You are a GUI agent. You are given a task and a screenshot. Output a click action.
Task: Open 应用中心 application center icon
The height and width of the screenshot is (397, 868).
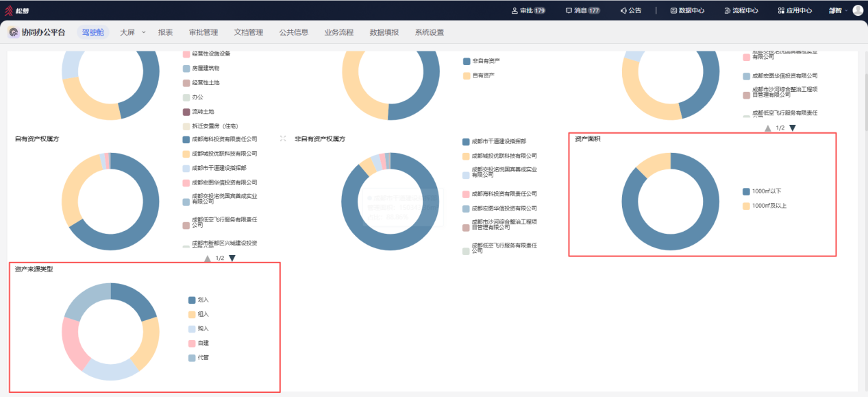[x=781, y=10]
